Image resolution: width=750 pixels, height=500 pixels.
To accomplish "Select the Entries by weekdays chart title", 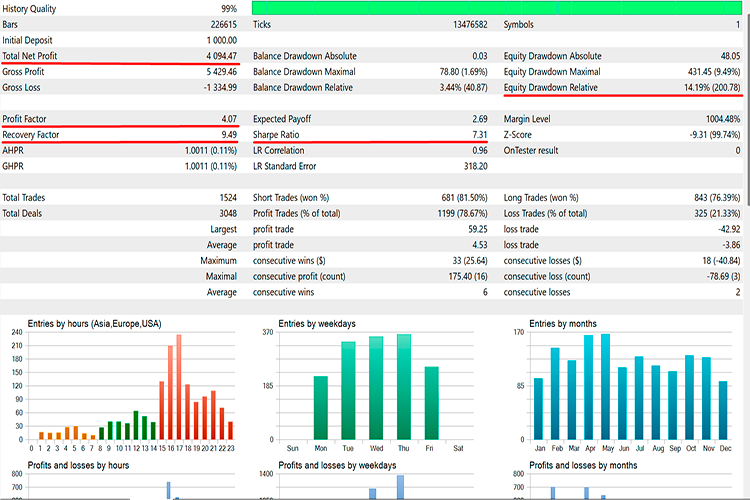I will (317, 324).
